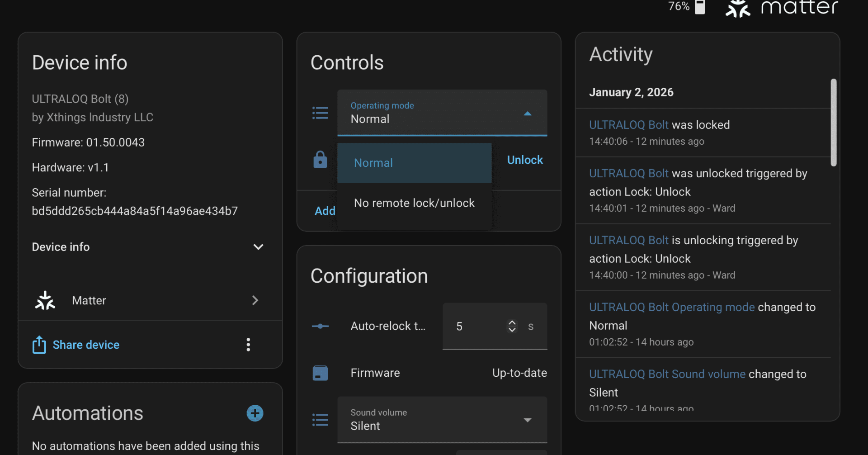Image resolution: width=868 pixels, height=455 pixels.
Task: Adjust the Auto-relock time stepper arrows
Action: coord(512,326)
